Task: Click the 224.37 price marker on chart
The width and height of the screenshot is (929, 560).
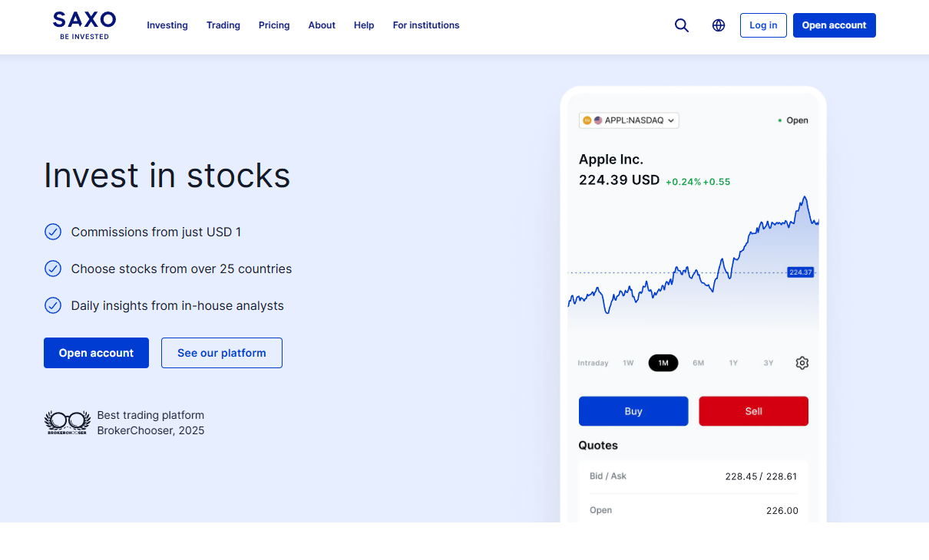Action: 800,272
